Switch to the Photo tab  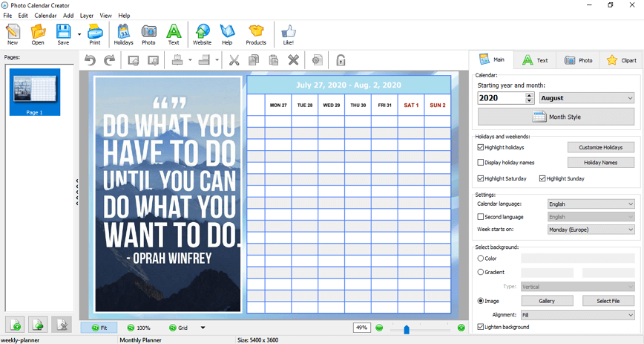[x=578, y=60]
